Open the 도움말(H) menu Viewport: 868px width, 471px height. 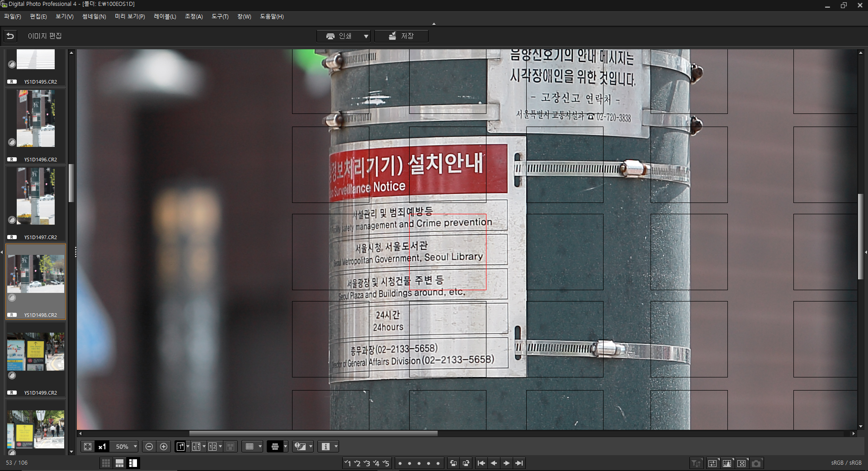click(x=272, y=17)
